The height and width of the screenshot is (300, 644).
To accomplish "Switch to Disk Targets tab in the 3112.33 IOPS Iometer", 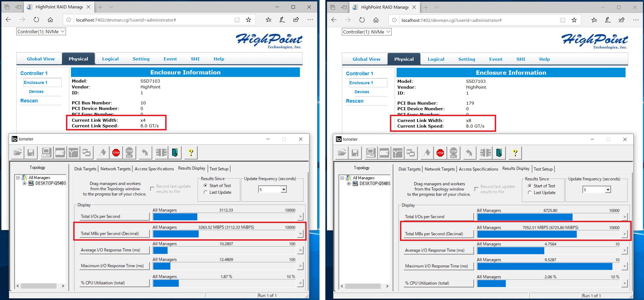I will 85,169.
